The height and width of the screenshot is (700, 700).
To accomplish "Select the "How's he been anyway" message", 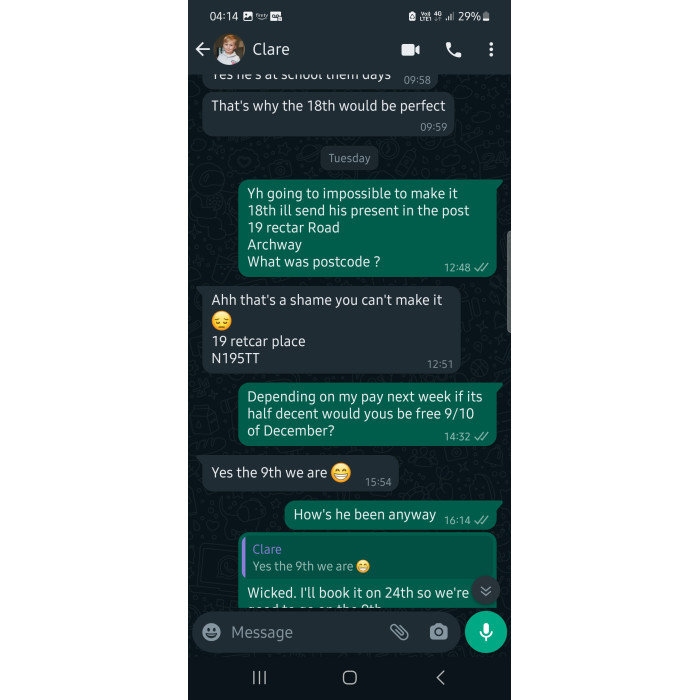I will (393, 516).
